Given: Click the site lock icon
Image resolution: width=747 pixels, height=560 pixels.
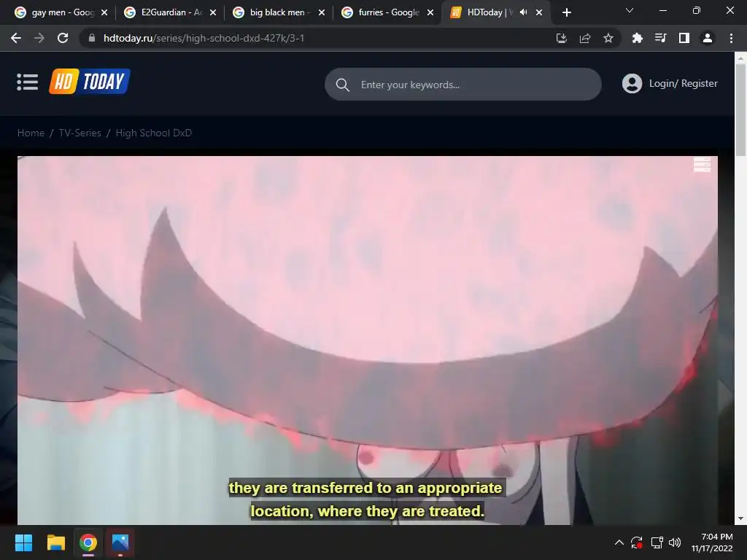Looking at the screenshot, I should click(91, 38).
